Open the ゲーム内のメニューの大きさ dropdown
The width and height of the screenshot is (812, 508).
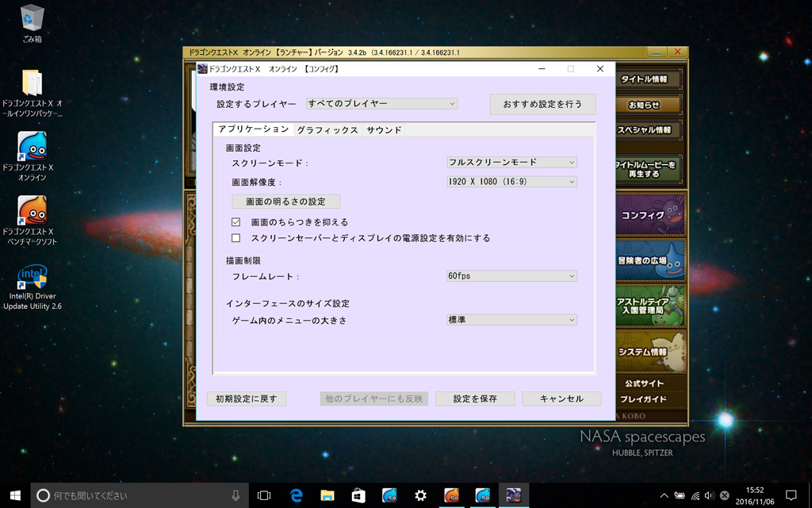pos(511,320)
